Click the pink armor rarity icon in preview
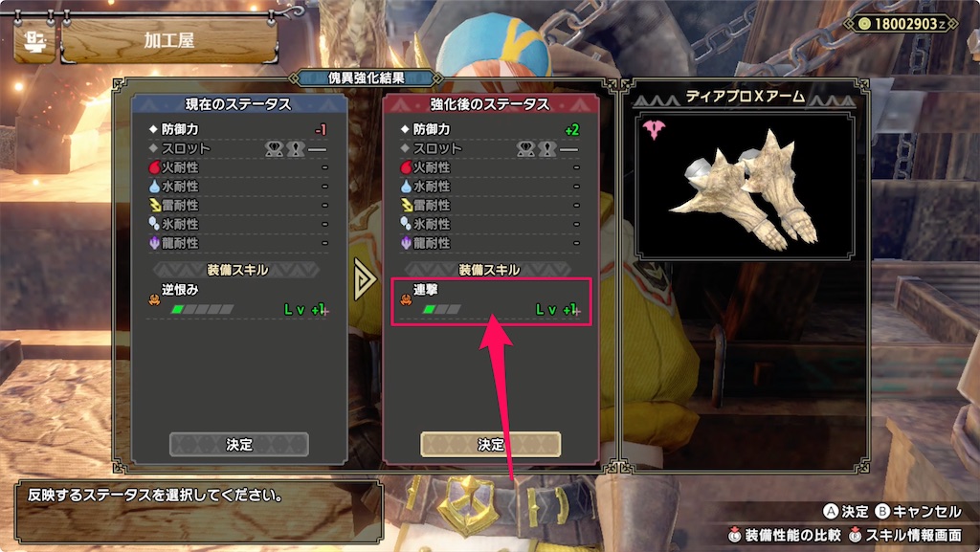The width and height of the screenshot is (980, 552). 654,129
